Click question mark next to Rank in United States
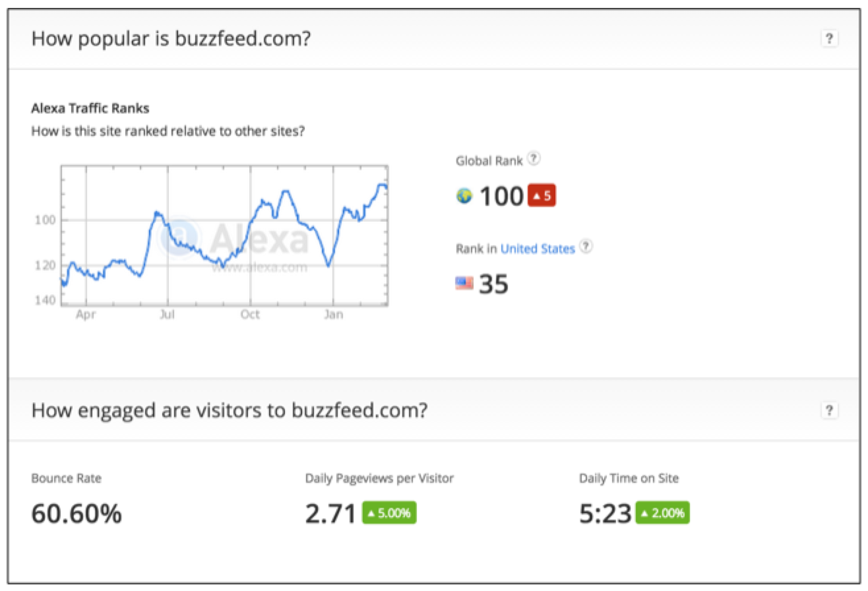 click(x=586, y=247)
